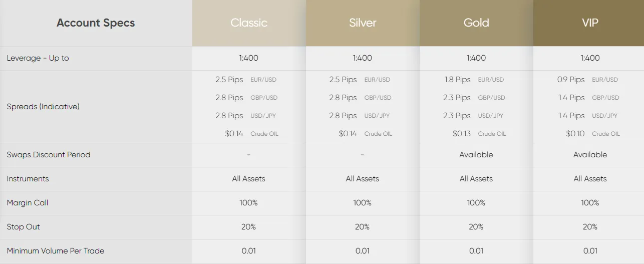Screen dimensions: 644x264
Task: Select the Classic account column header
Action: click(249, 23)
